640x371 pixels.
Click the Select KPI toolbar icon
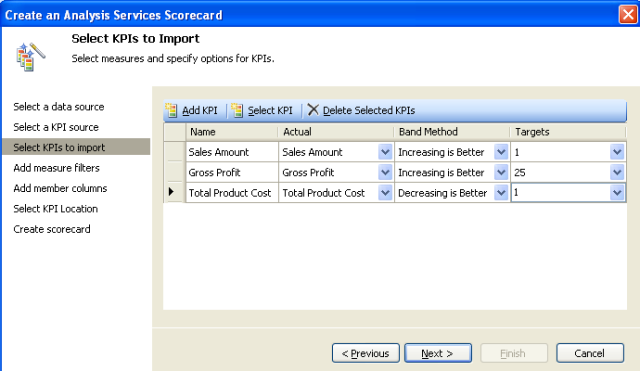(x=237, y=110)
